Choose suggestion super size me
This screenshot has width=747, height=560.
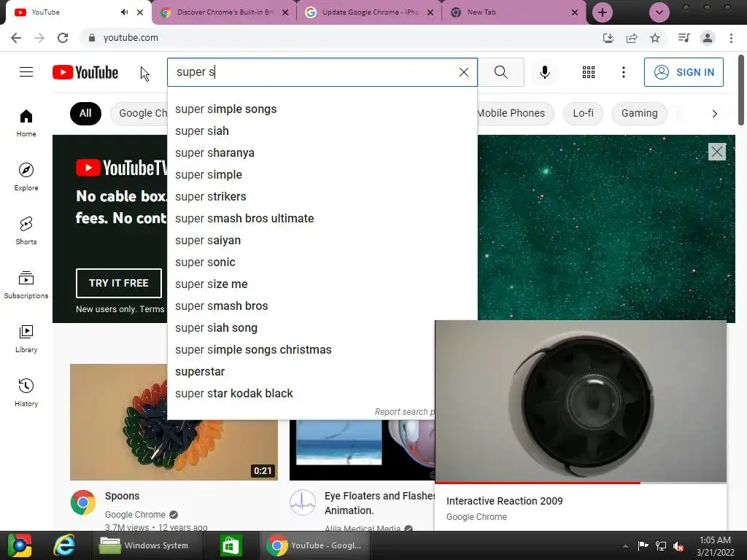pos(322,284)
